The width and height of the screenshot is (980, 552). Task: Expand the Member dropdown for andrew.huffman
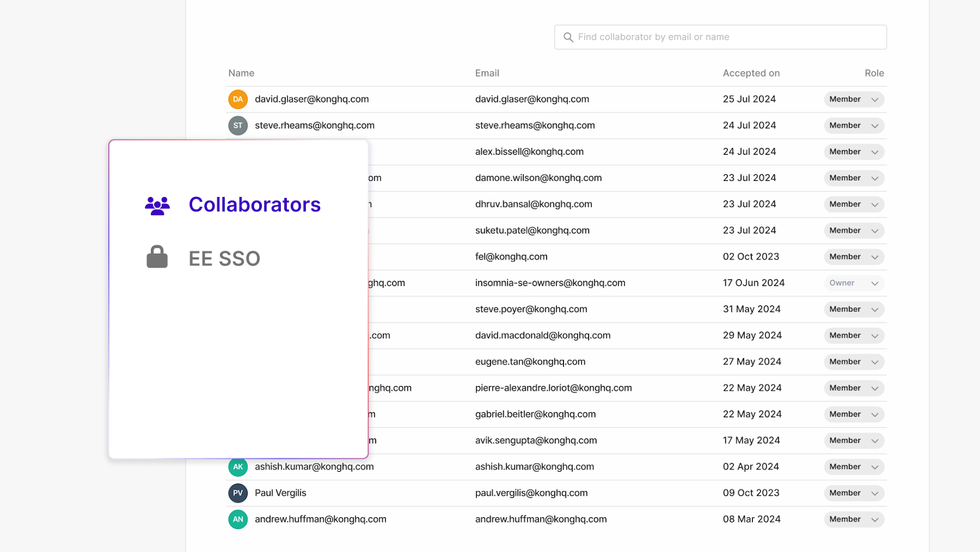pos(853,519)
